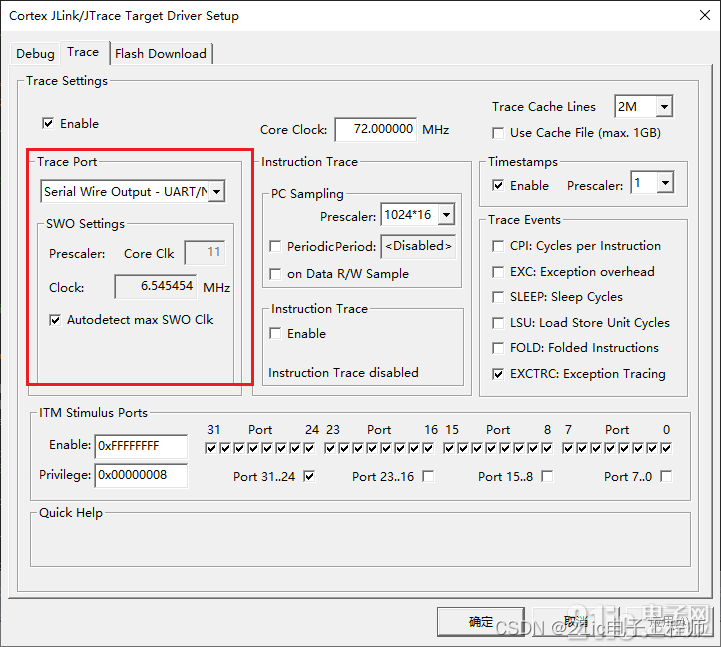The width and height of the screenshot is (721, 647).
Task: Uncheck ITM stimulus port 15
Action: 449,448
